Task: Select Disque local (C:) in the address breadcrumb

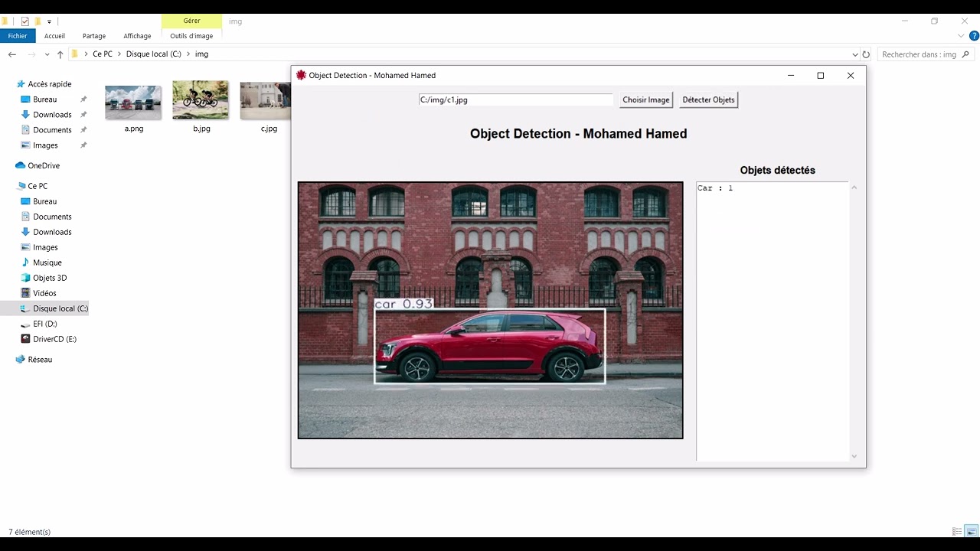Action: coord(154,54)
